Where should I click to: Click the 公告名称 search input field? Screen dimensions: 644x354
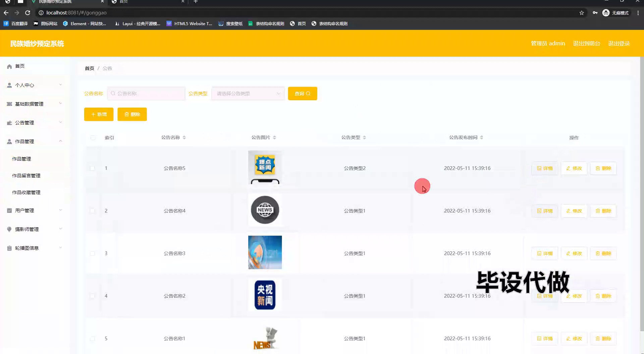[x=146, y=94]
